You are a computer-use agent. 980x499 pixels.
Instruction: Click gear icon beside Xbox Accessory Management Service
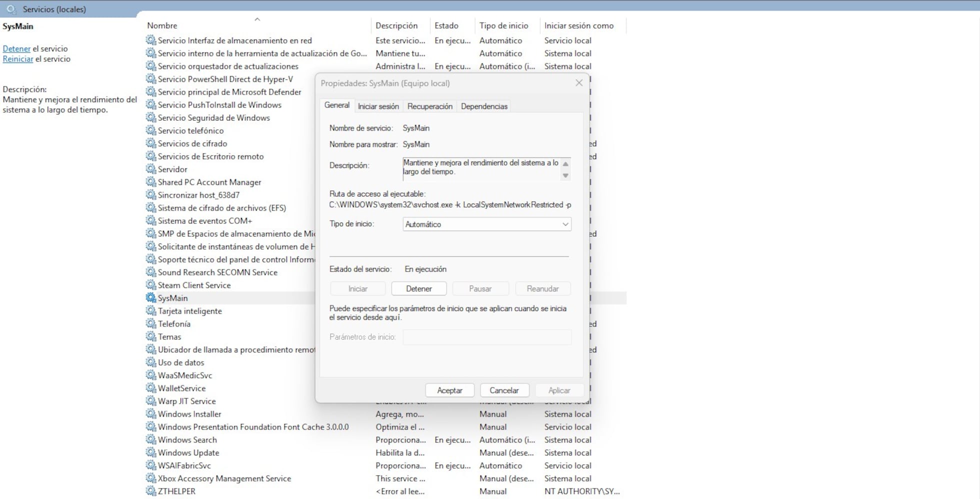point(150,478)
